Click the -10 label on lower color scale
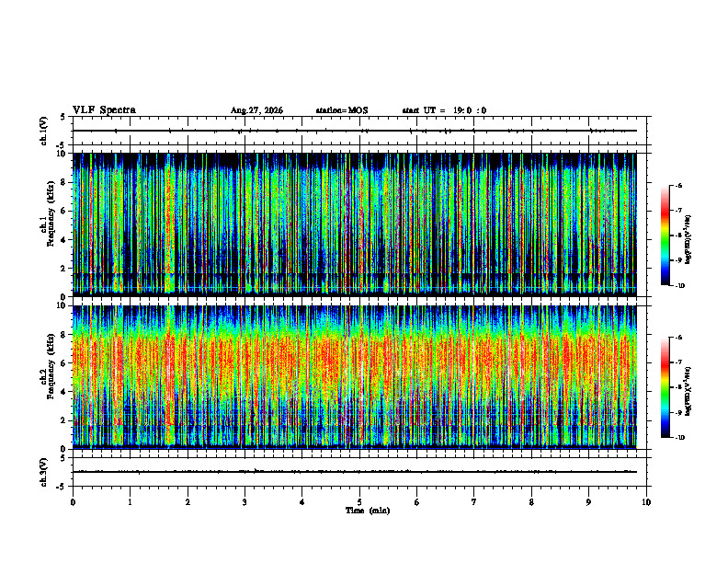The height and width of the screenshot is (563, 728). point(679,438)
